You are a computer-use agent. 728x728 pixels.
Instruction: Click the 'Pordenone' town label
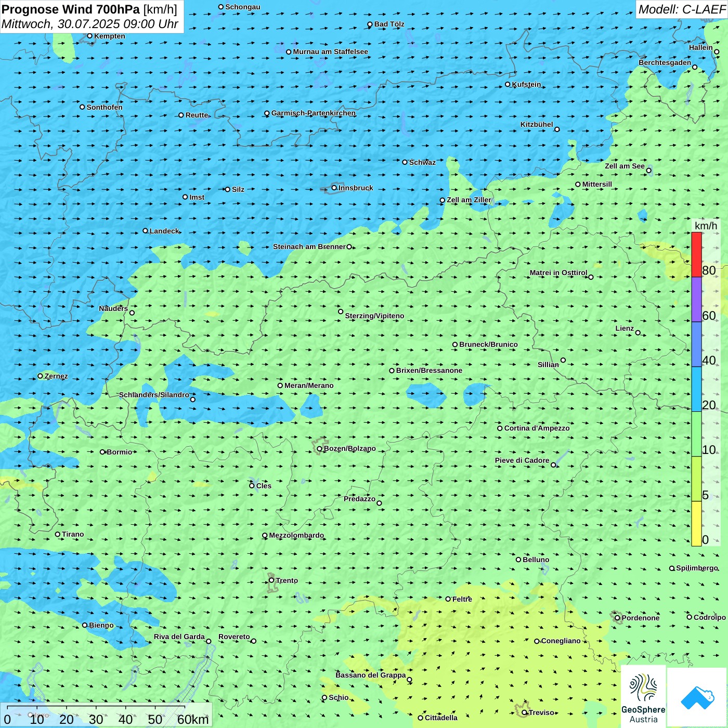641,618
